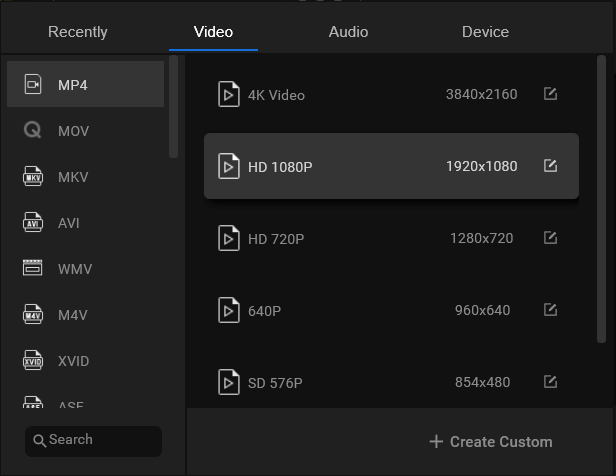Click the plus icon beside Create Custom
Viewport: 616px width, 476px height.
tap(436, 441)
